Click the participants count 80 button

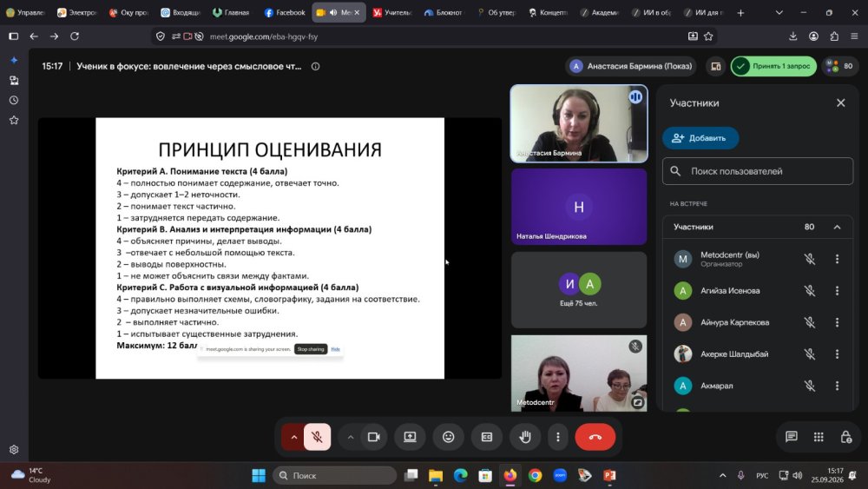pyautogui.click(x=839, y=66)
